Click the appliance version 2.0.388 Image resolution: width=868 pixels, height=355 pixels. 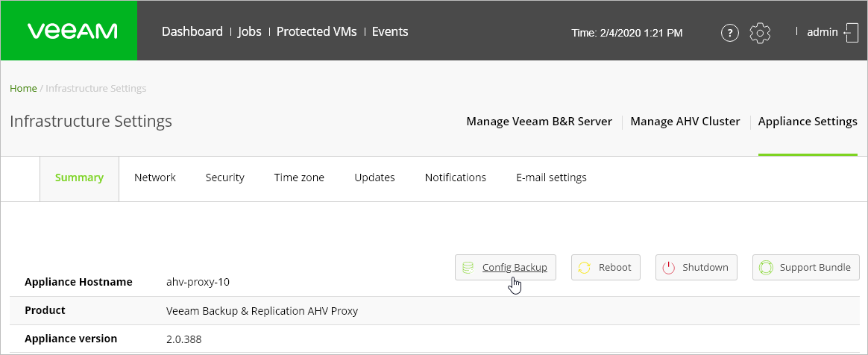(183, 339)
